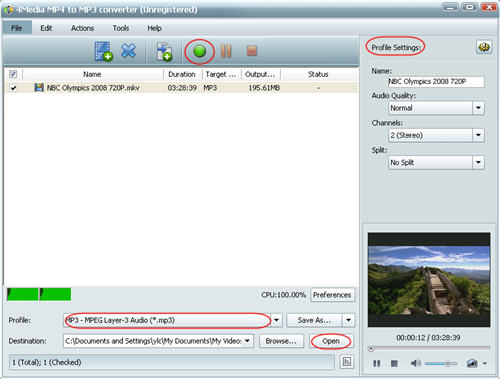Image resolution: width=500 pixels, height=379 pixels.
Task: Pause the preview player
Action: [377, 363]
